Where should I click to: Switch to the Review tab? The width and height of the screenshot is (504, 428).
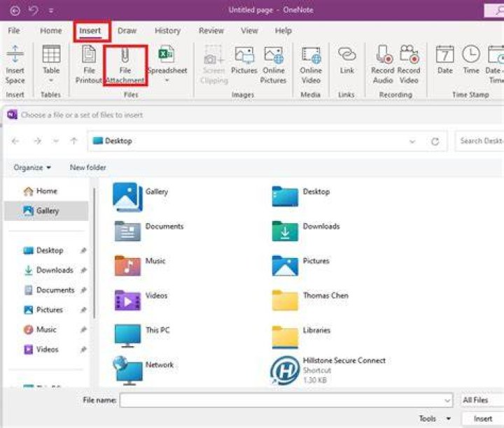211,31
